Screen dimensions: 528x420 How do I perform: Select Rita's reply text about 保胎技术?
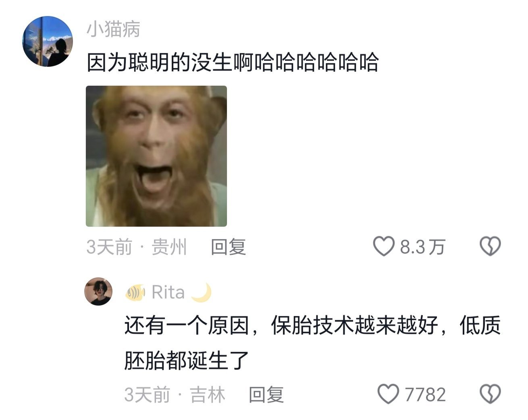click(x=312, y=343)
